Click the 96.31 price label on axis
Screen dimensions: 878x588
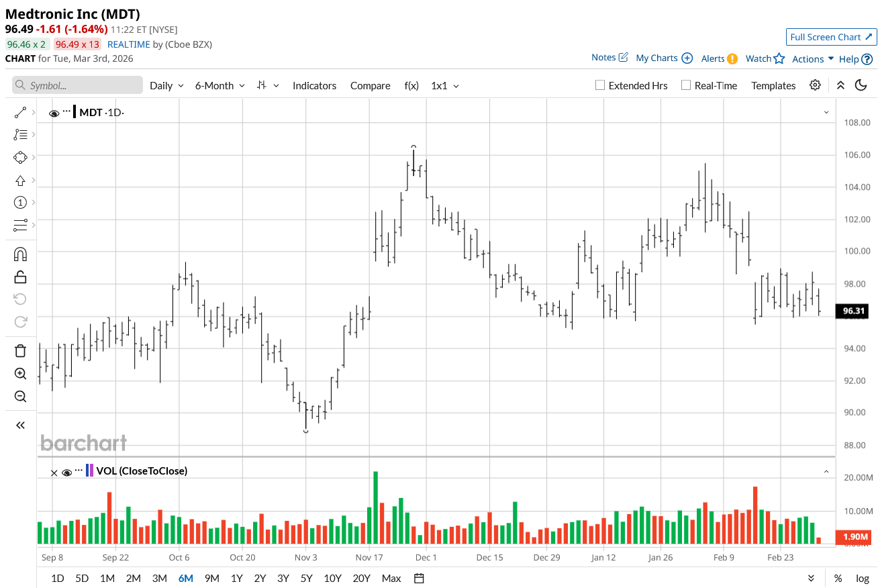point(853,311)
